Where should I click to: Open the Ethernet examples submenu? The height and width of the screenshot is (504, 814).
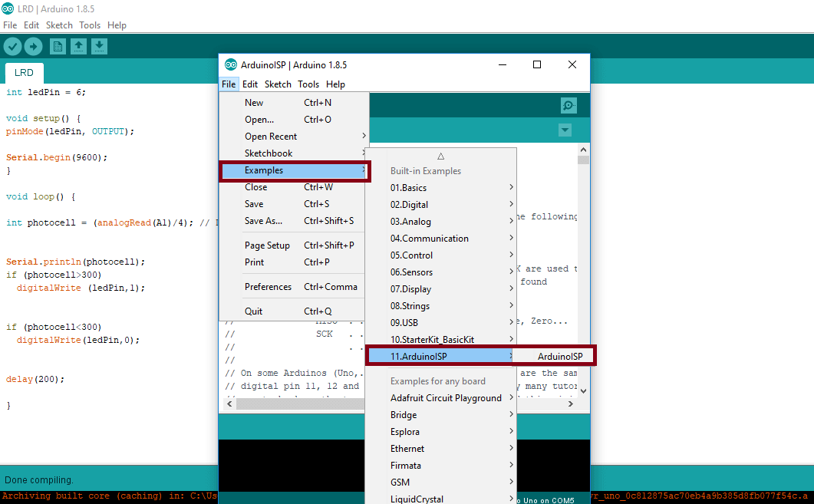[440, 449]
